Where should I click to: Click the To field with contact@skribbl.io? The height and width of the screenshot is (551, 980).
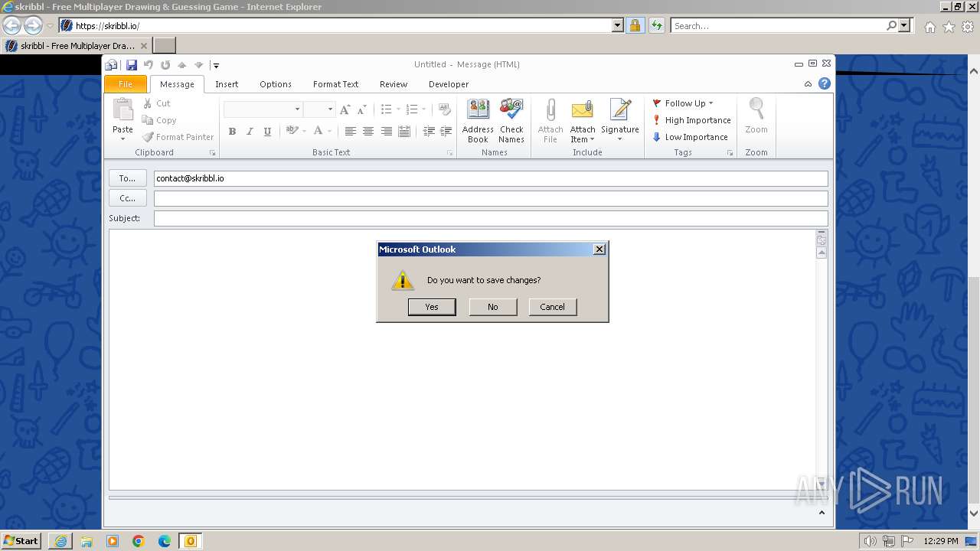click(x=491, y=178)
